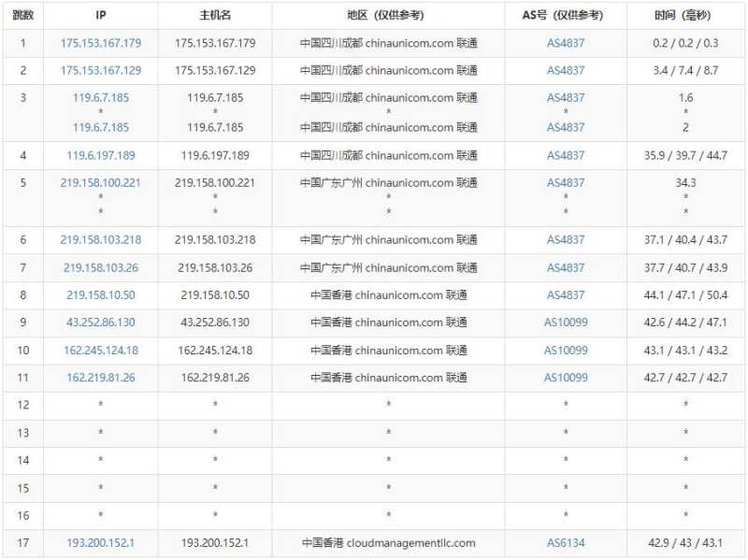Open the AS10099 link in hop 10
Viewport: 748px width, 560px height.
click(x=566, y=351)
